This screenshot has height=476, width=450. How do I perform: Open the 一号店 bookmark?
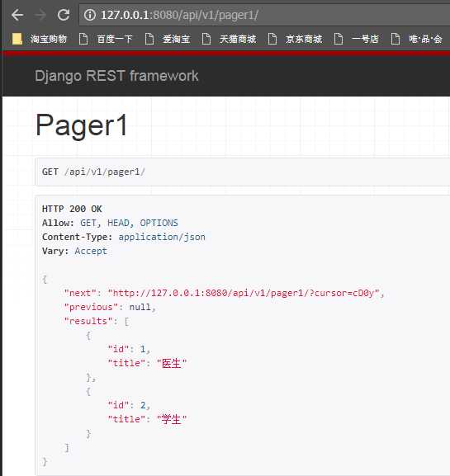[x=356, y=39]
